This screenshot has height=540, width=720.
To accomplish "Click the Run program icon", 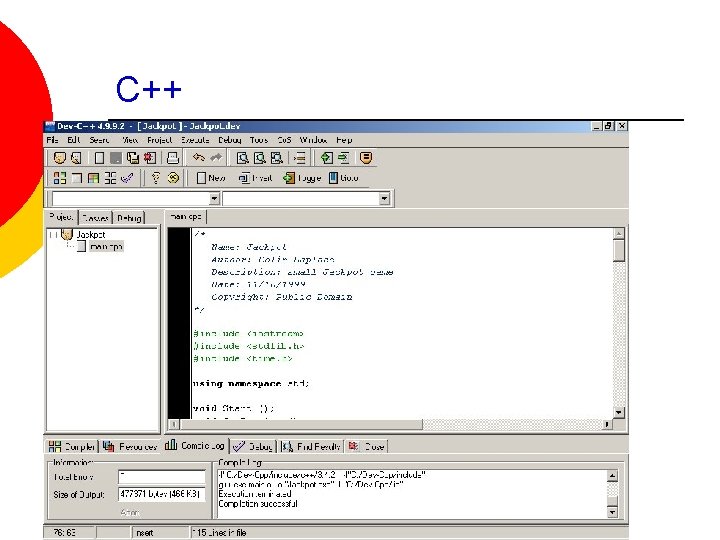I will (x=77, y=178).
